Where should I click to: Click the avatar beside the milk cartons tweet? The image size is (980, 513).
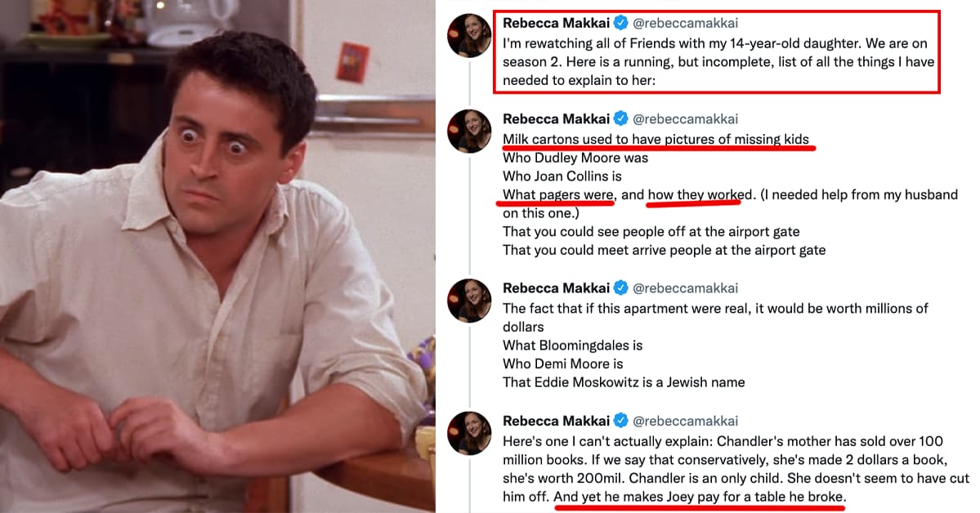pos(469,131)
